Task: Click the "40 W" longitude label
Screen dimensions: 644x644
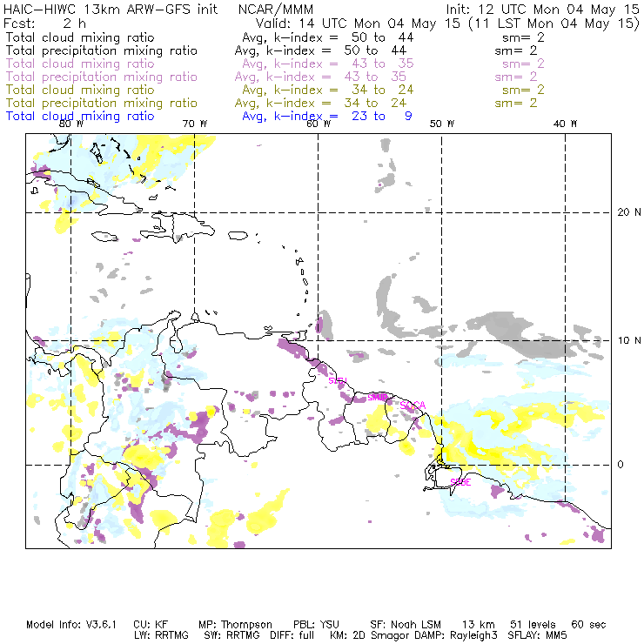Action: pos(565,124)
